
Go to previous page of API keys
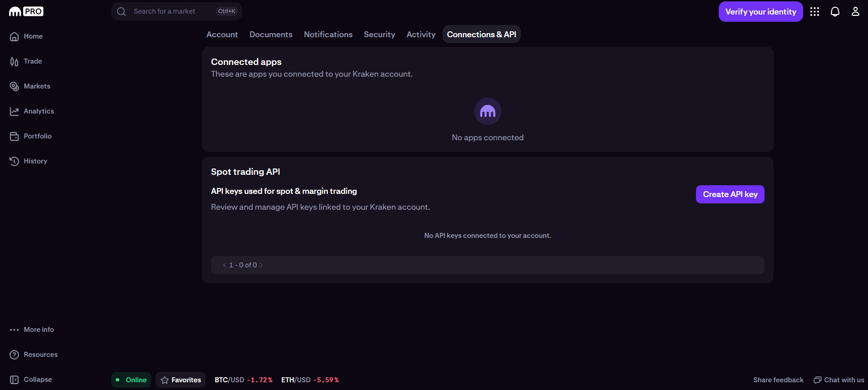[225, 265]
